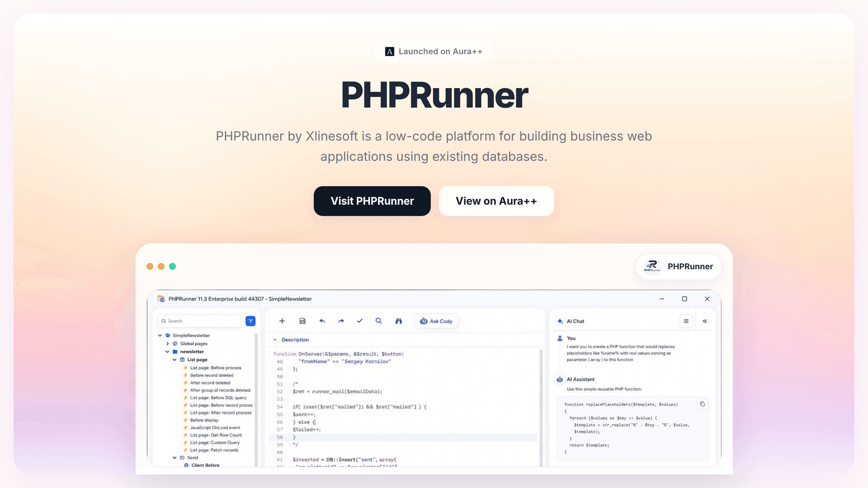
Task: Select 'List page: Before SQL query' event
Action: pos(218,398)
